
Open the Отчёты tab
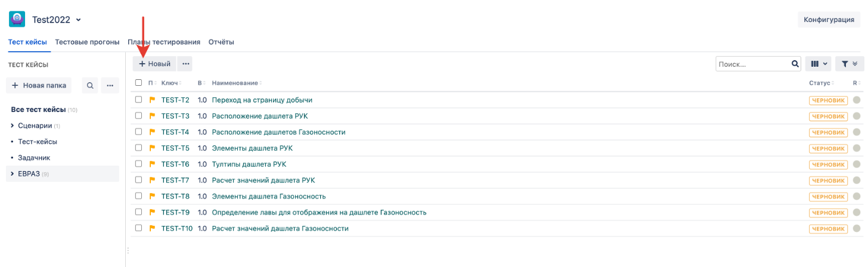(221, 42)
